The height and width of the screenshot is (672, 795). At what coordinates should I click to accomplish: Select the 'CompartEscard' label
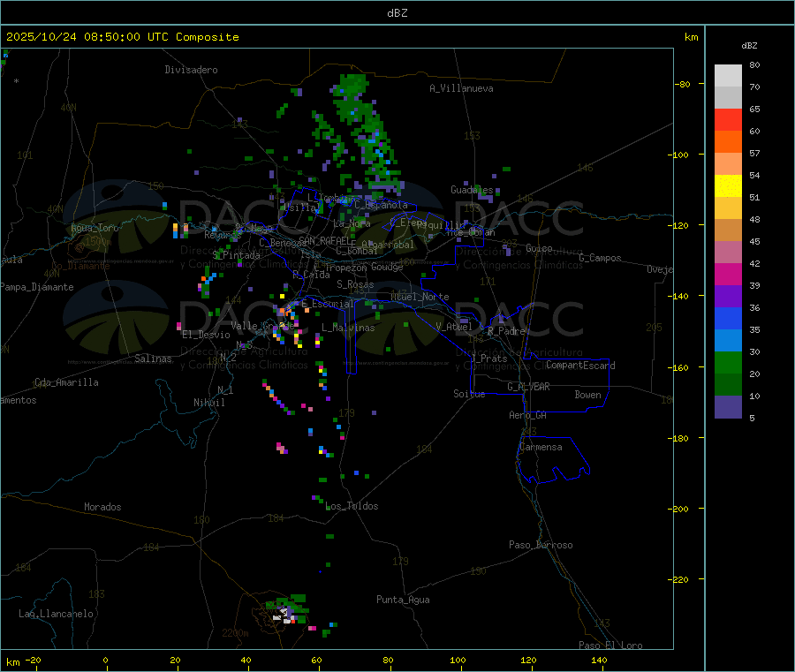click(581, 365)
